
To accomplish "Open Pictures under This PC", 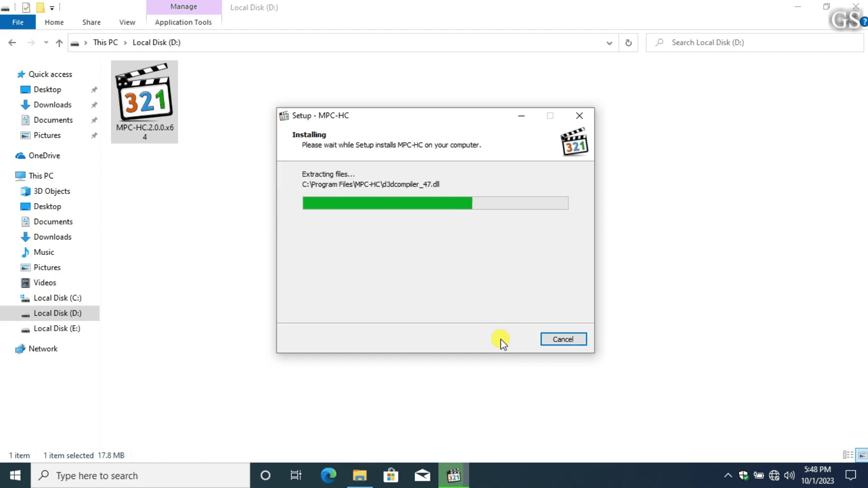I will click(x=47, y=267).
